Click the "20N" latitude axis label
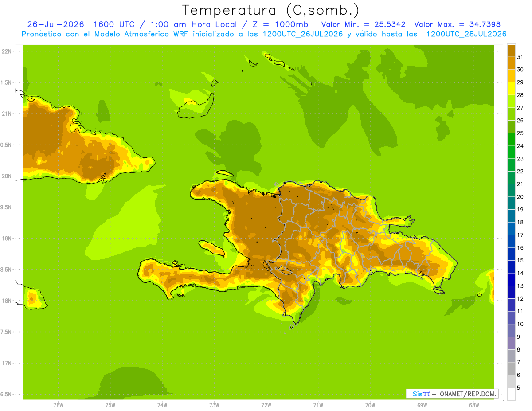The height and width of the screenshot is (411, 532). point(7,176)
